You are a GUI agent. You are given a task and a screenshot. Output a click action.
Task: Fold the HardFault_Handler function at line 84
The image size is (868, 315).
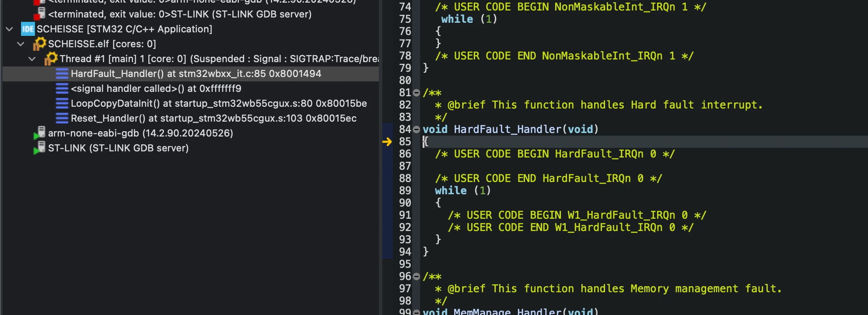(416, 129)
